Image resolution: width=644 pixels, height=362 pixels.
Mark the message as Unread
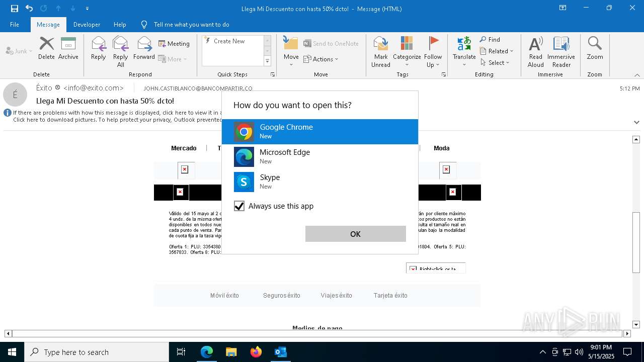coord(381,51)
